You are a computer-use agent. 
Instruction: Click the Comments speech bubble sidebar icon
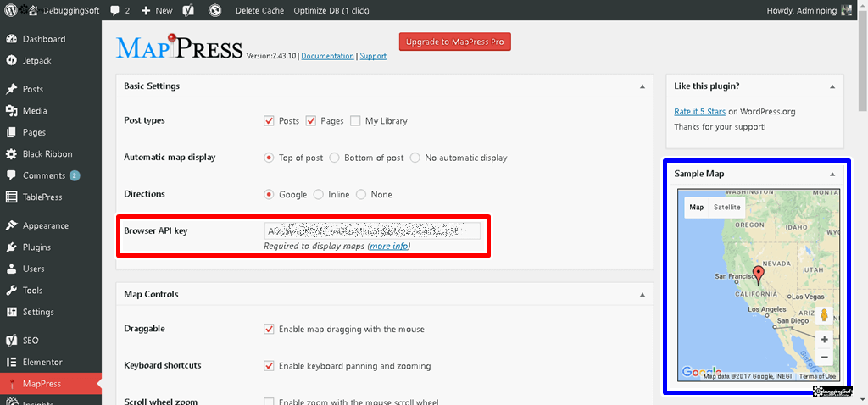pos(11,175)
